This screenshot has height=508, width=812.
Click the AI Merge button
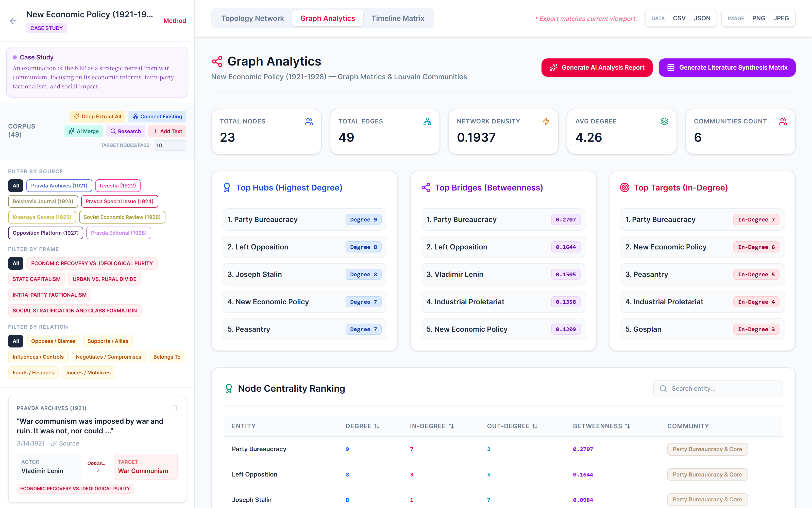(x=83, y=131)
